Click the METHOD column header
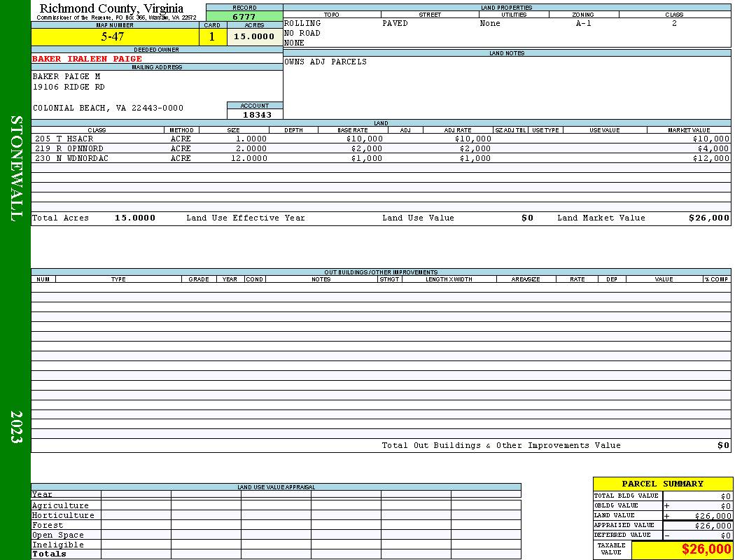The width and height of the screenshot is (735, 560). (181, 129)
